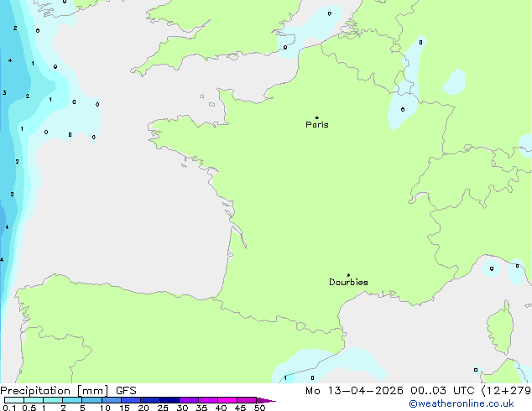The width and height of the screenshot is (532, 411).
Task: Select legend swatch between 25 and 30
Action: (x=170, y=400)
